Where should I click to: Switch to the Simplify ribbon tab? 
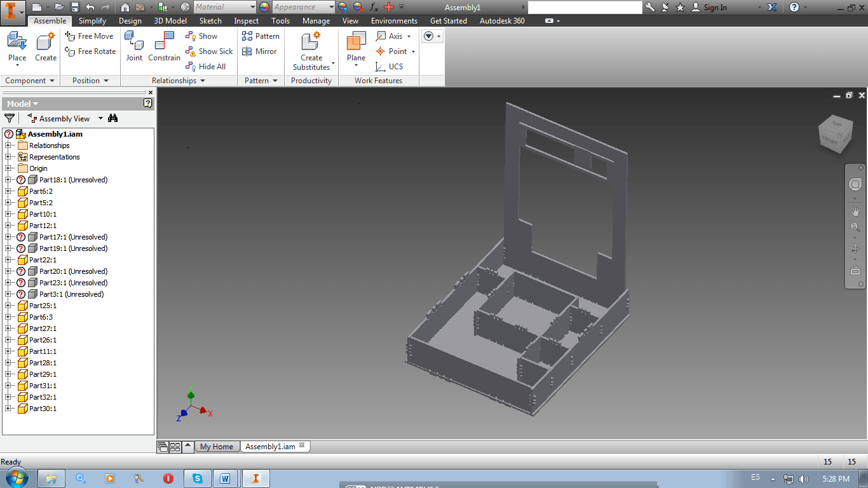[92, 21]
